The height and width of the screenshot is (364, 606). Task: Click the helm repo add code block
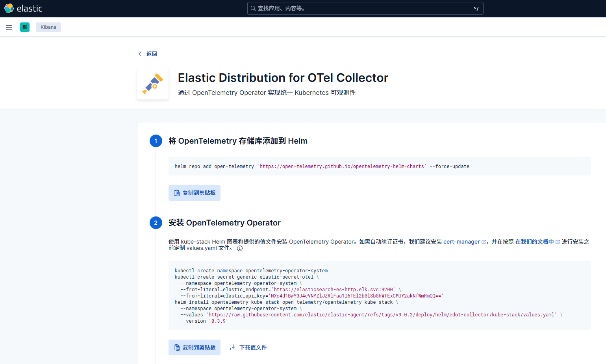pyautogui.click(x=380, y=166)
